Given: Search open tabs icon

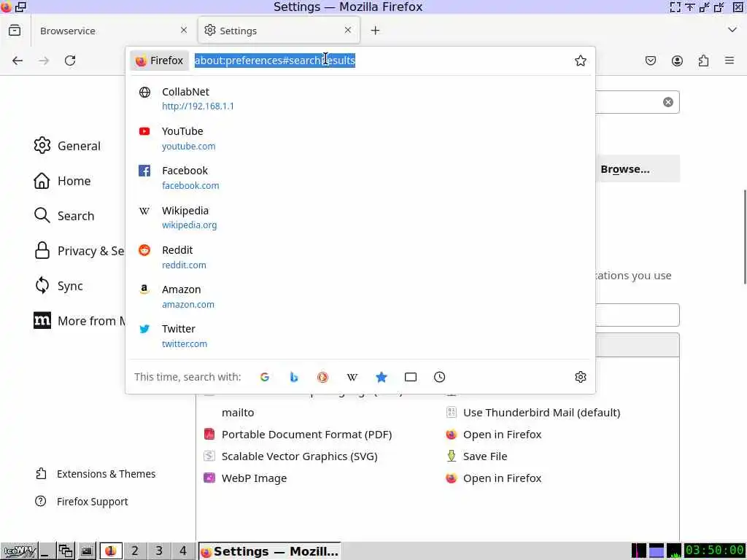Looking at the screenshot, I should point(410,377).
